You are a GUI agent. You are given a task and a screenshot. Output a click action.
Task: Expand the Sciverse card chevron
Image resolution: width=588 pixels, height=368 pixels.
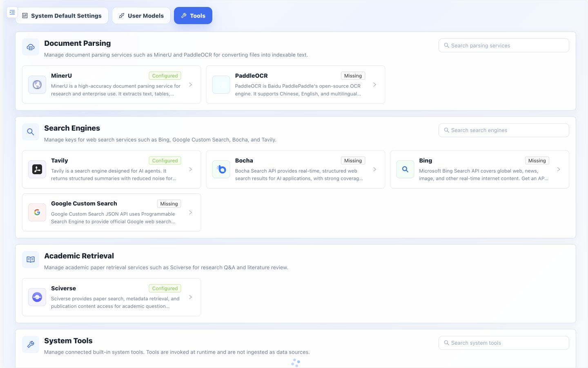(191, 297)
